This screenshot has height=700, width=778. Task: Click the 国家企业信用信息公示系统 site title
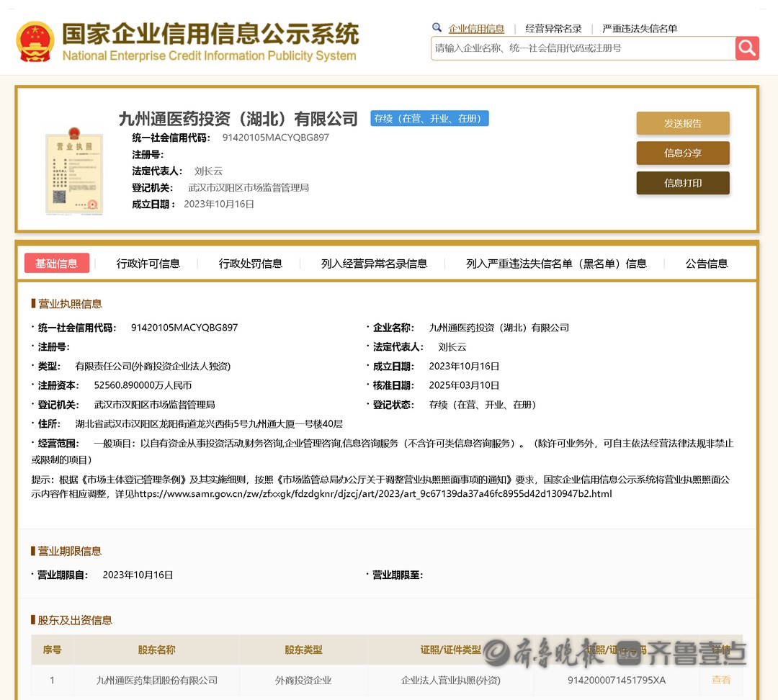(x=210, y=35)
